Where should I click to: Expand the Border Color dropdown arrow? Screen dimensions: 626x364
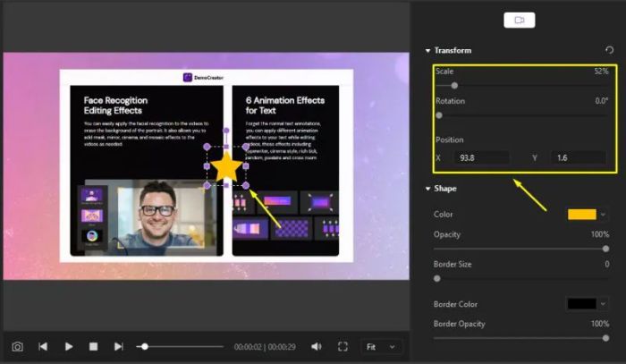pyautogui.click(x=603, y=304)
